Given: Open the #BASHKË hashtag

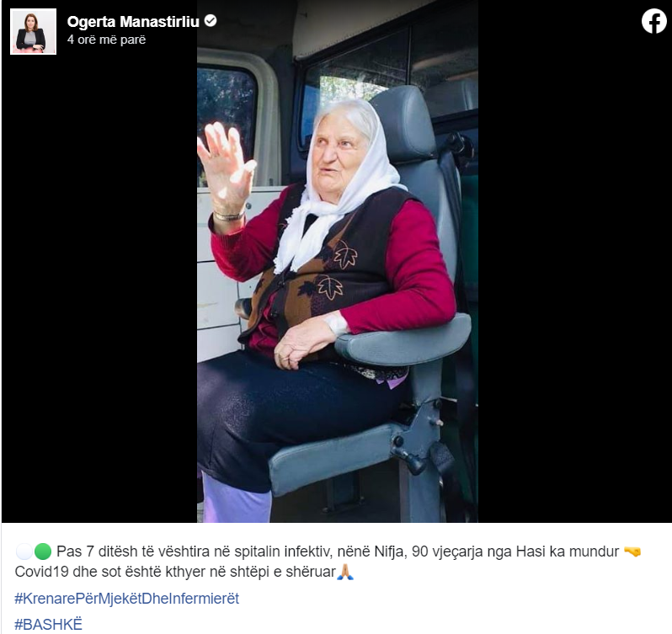Looking at the screenshot, I should coord(49,625).
